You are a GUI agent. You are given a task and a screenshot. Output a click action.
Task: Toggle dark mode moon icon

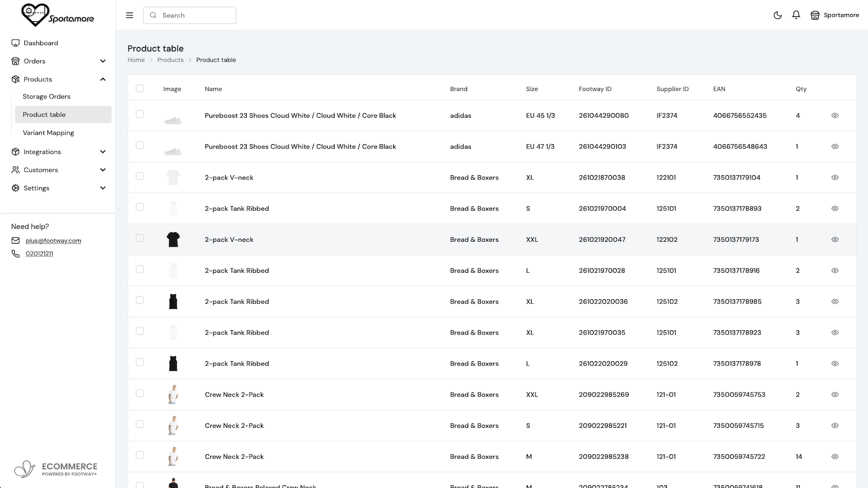pos(777,15)
